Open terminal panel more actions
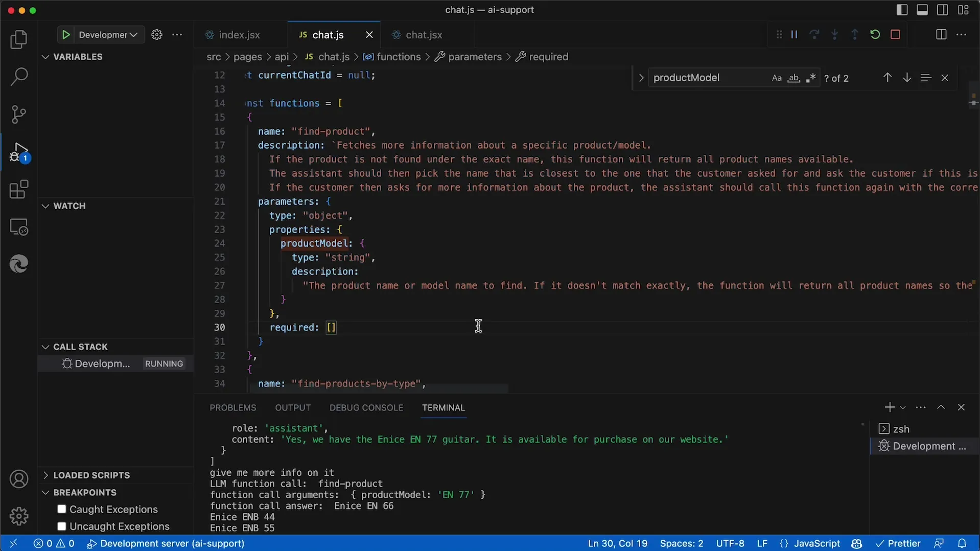Screen dimensions: 980x551 [921, 407]
